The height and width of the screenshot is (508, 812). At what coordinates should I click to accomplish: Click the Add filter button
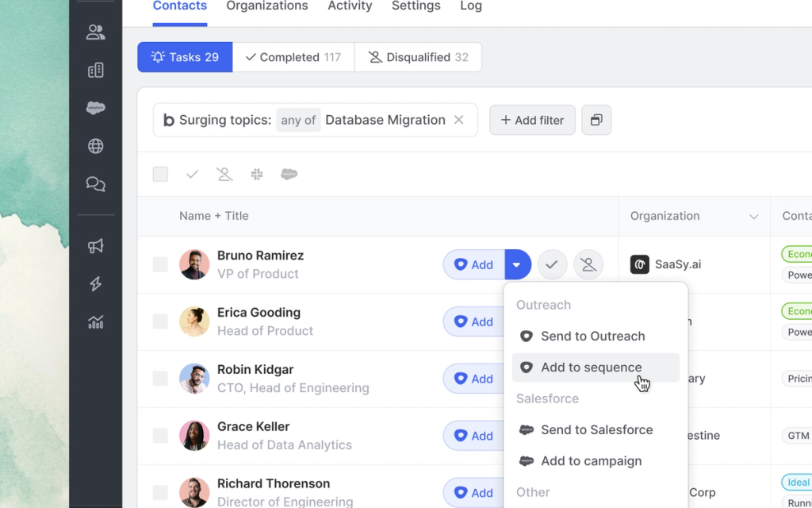pyautogui.click(x=532, y=120)
